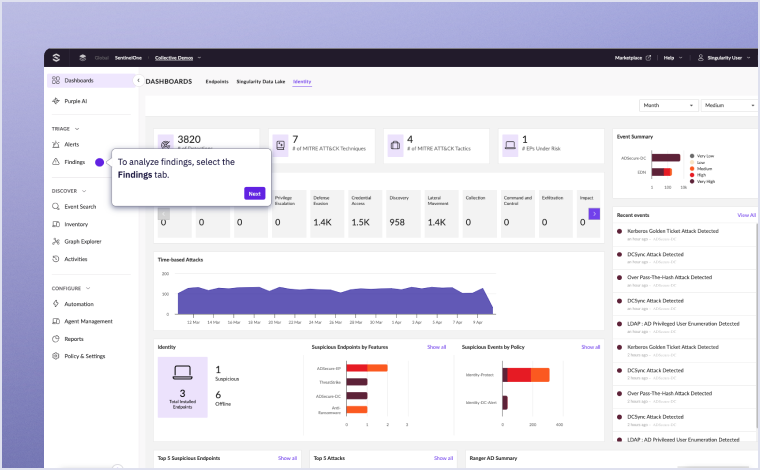
Task: Open the Inventory icon in sidebar
Action: point(56,224)
